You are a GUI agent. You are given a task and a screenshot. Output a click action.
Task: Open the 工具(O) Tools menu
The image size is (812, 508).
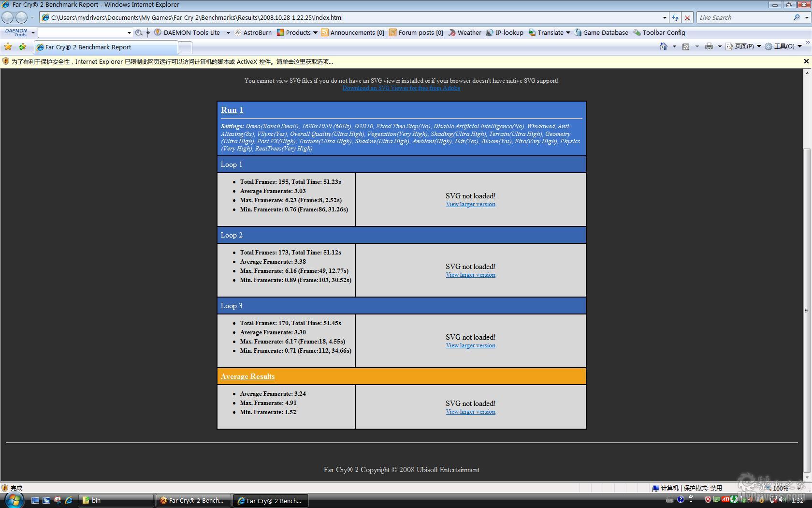click(783, 46)
